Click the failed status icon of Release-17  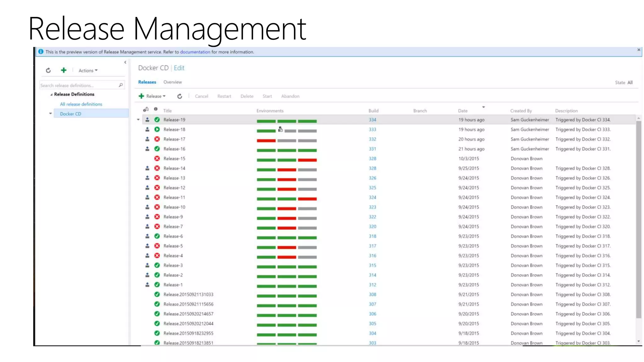pos(157,139)
